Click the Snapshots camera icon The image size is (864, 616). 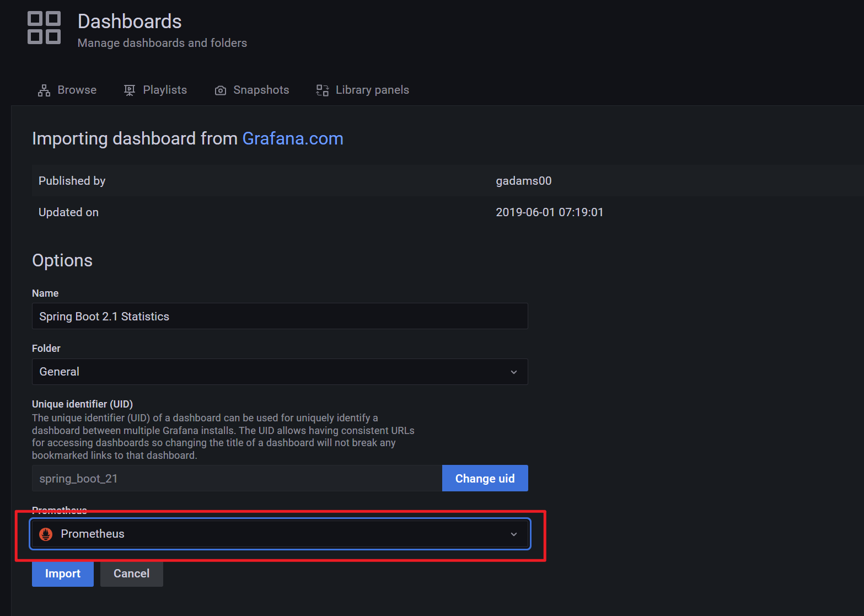[221, 90]
